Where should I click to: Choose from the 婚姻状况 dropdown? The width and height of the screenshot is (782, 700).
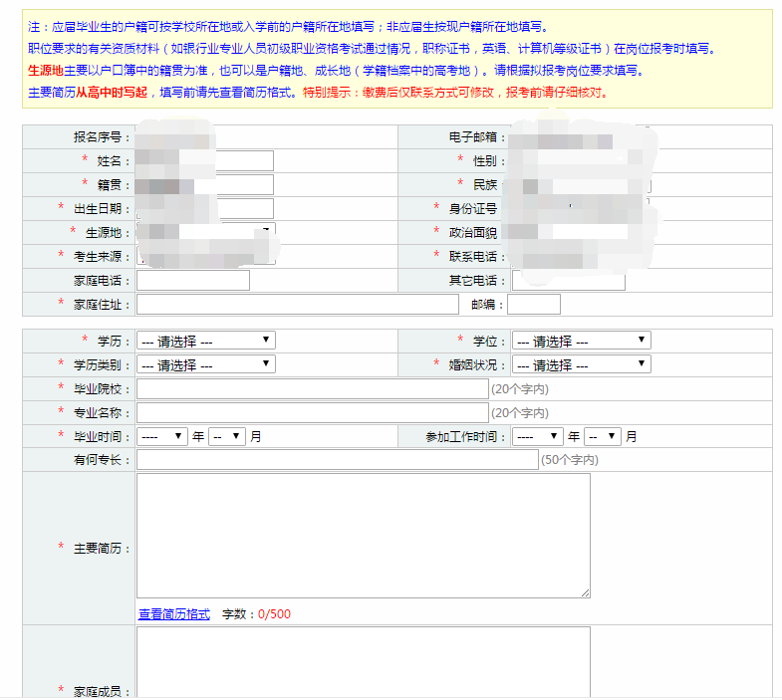point(581,364)
